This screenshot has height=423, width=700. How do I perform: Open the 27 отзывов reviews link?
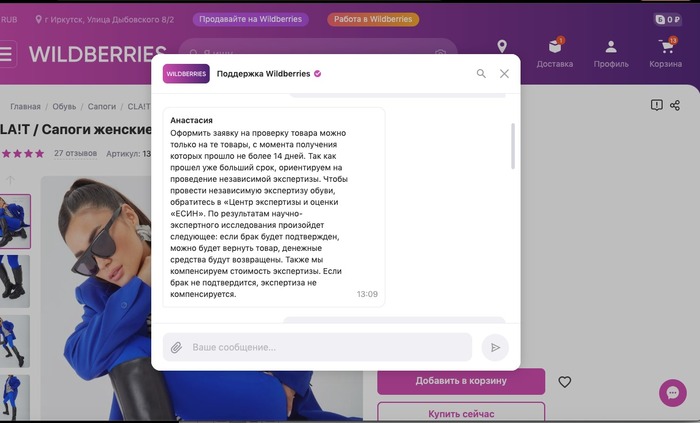click(75, 153)
